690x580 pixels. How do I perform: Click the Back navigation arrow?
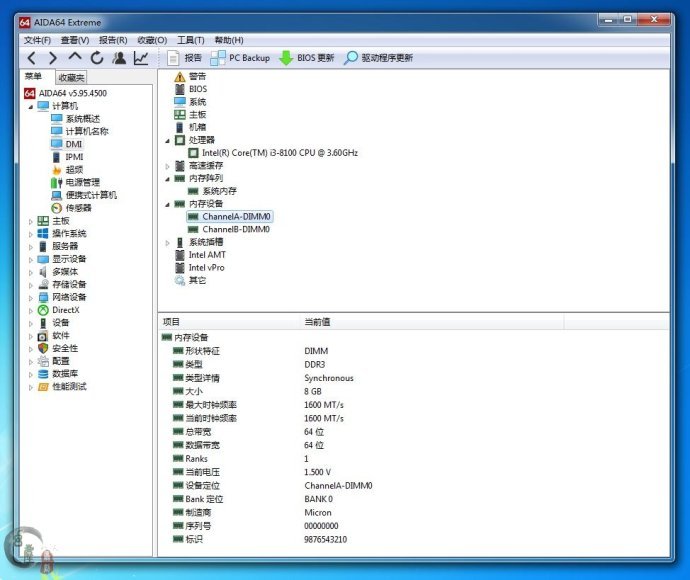tap(32, 58)
